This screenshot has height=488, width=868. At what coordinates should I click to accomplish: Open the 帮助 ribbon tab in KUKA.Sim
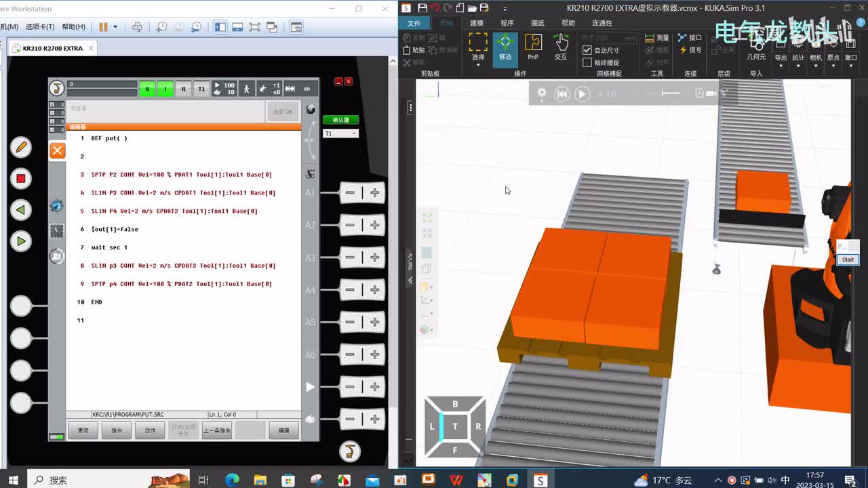(568, 23)
